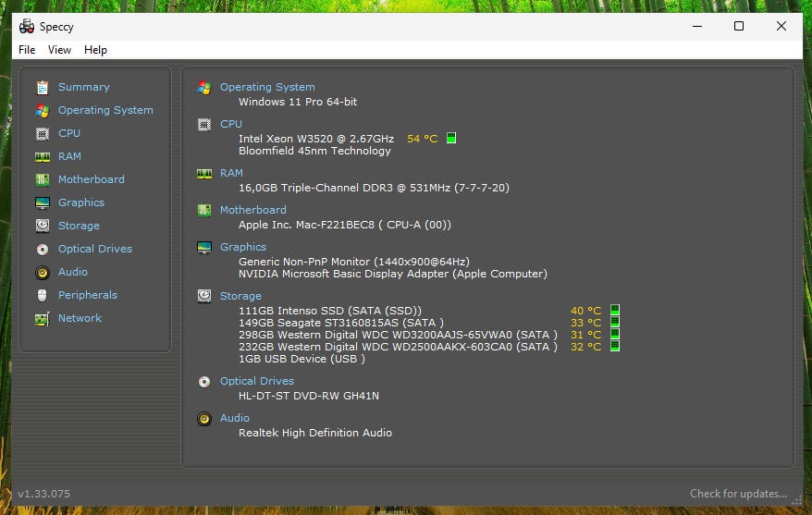
Task: Click board icon beside Motherboard heading in main panel
Action: 204,210
